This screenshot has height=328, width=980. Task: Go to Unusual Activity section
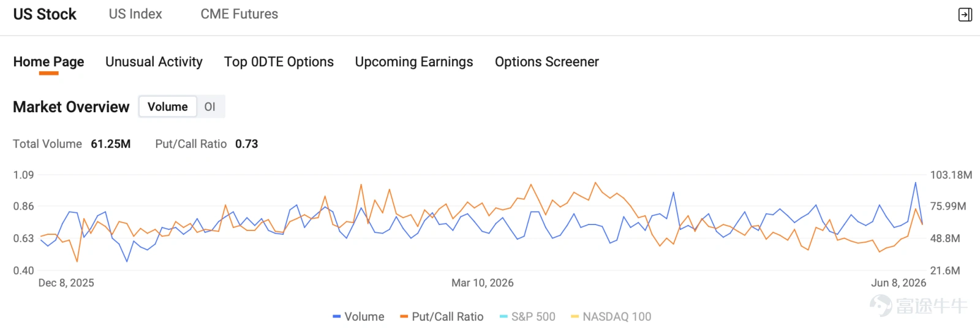tap(154, 62)
